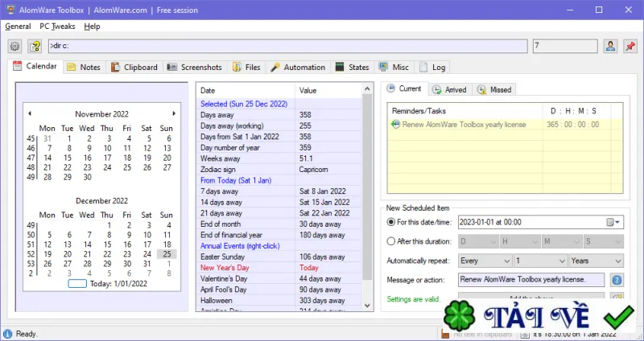
Task: Open the repeat count '1' dropdown
Action: tap(541, 261)
